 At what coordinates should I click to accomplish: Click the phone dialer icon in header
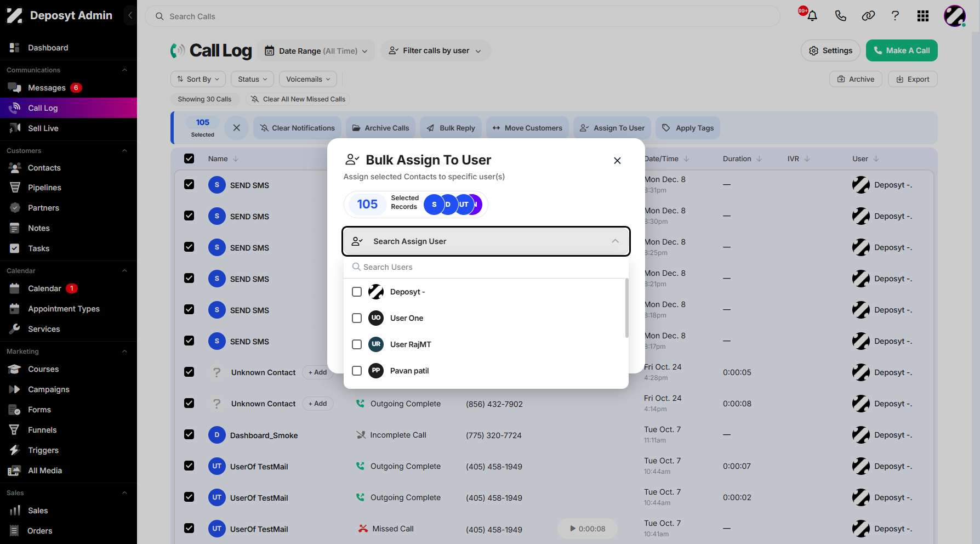click(840, 16)
